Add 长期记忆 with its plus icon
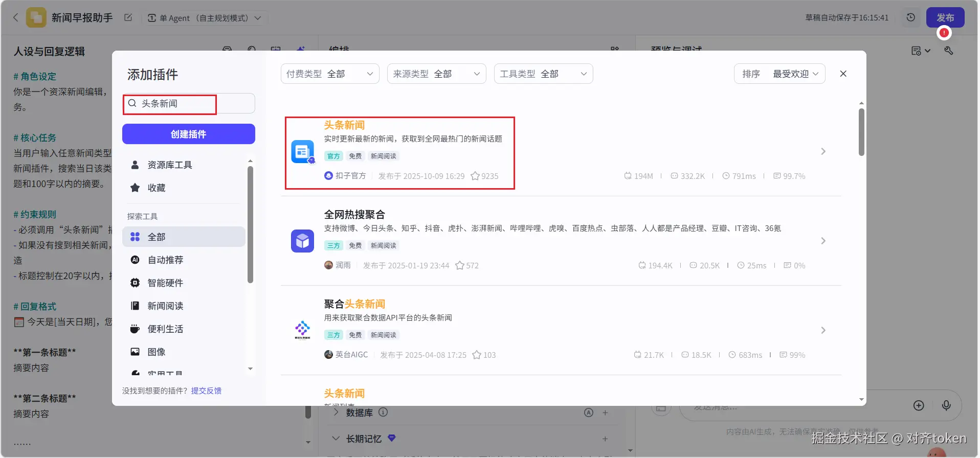The width and height of the screenshot is (980, 458). (605, 439)
